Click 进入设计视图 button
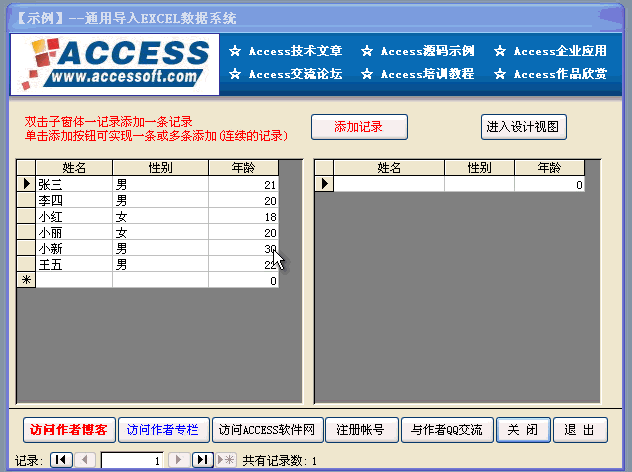 (x=524, y=127)
